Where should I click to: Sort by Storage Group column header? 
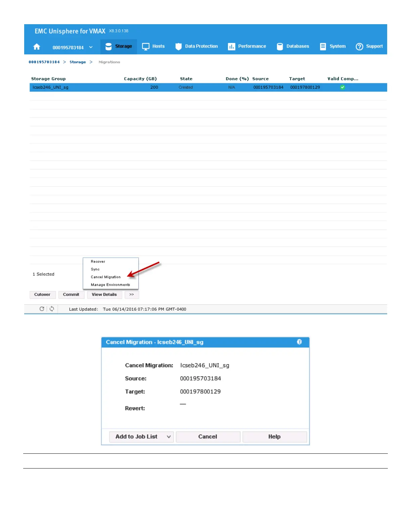(48, 79)
